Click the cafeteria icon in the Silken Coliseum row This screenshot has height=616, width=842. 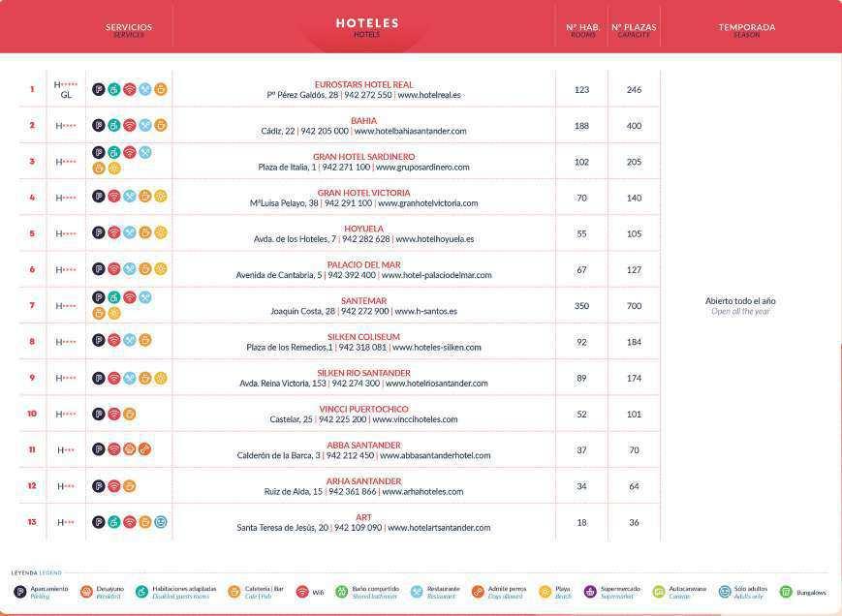(145, 340)
